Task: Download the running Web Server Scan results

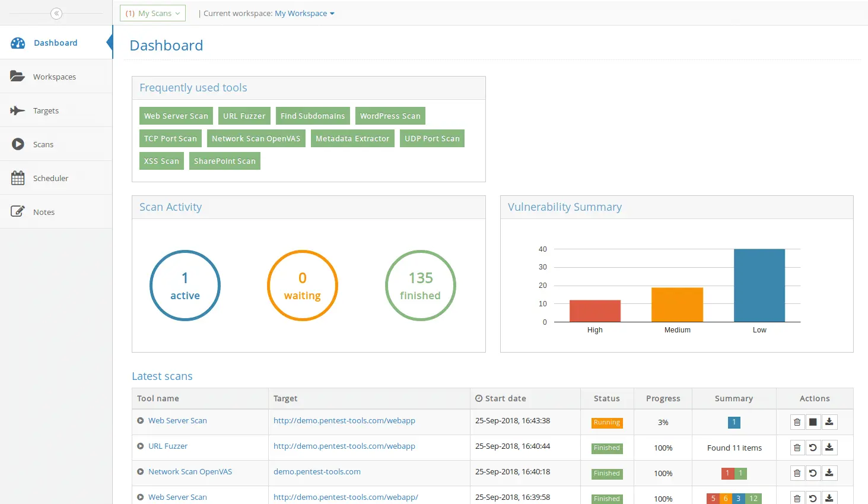Action: [x=829, y=422]
